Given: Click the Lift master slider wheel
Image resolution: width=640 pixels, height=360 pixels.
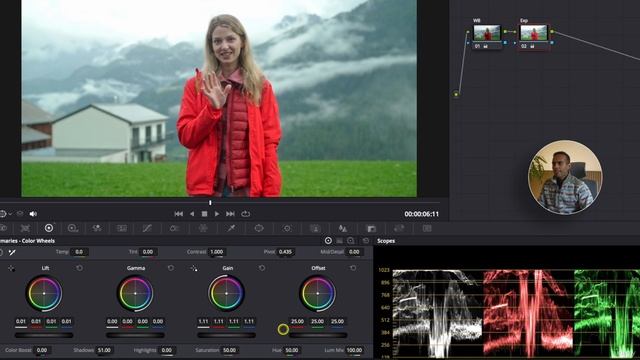Looking at the screenshot, I should [44, 335].
